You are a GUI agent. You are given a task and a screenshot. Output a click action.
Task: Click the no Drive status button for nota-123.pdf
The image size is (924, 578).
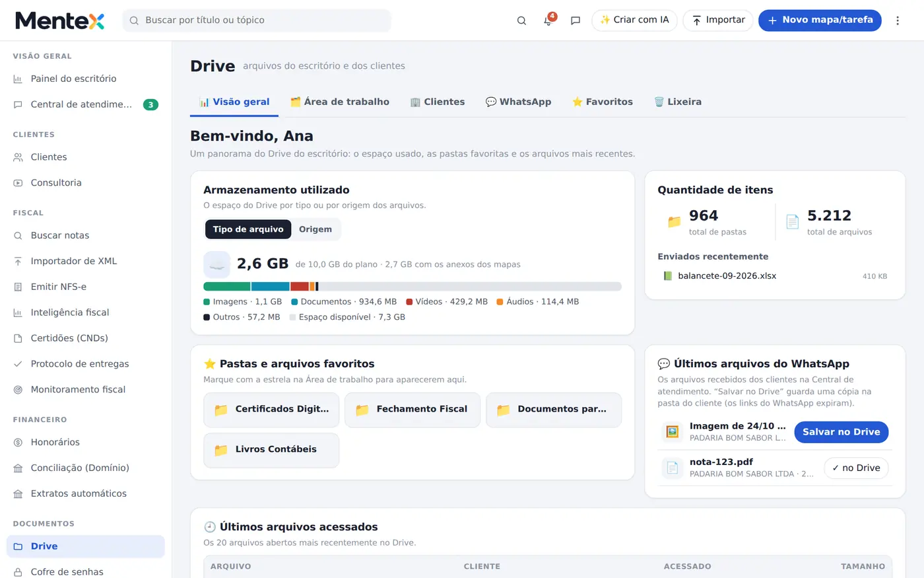pyautogui.click(x=856, y=468)
